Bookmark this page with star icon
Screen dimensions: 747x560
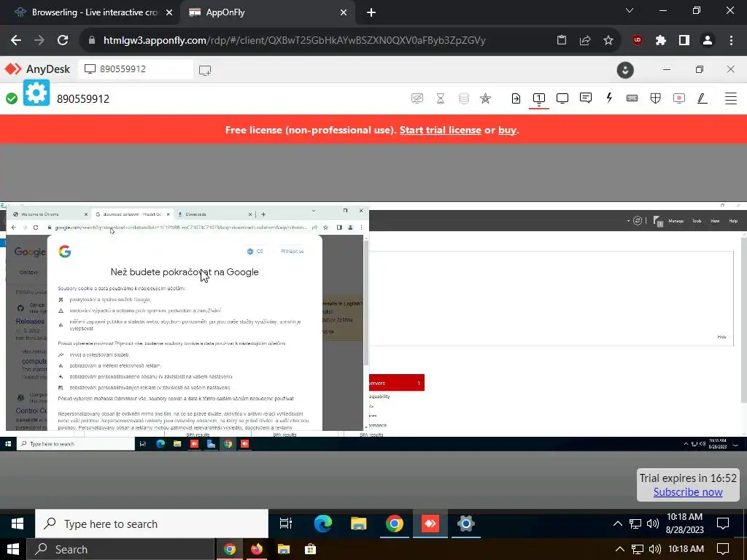[x=608, y=41]
